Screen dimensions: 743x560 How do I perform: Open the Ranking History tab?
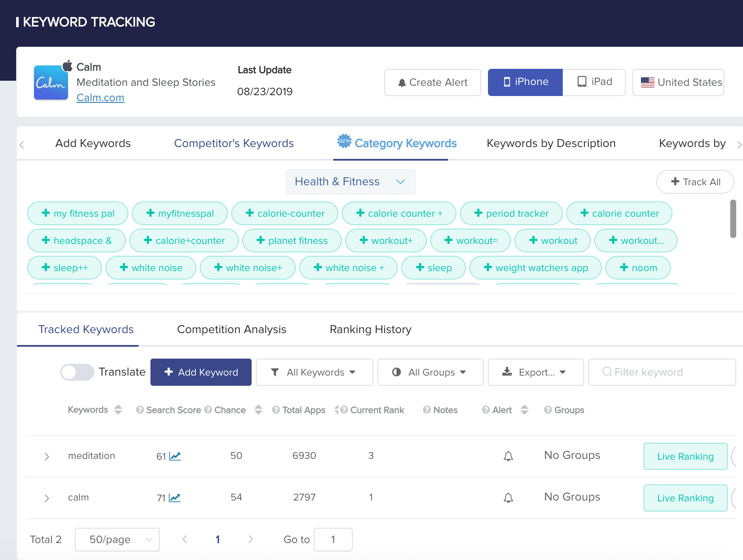(371, 329)
